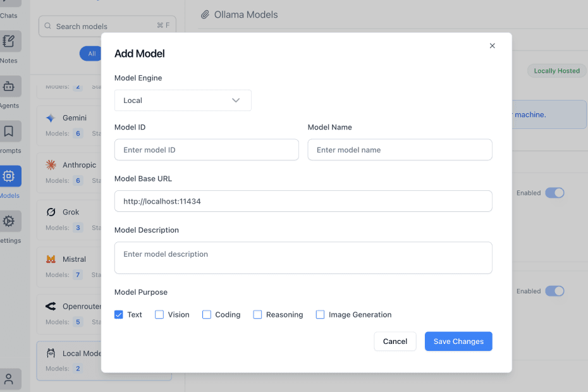Click the Anthropic provider icon
This screenshot has height=392, width=588.
pyautogui.click(x=51, y=165)
